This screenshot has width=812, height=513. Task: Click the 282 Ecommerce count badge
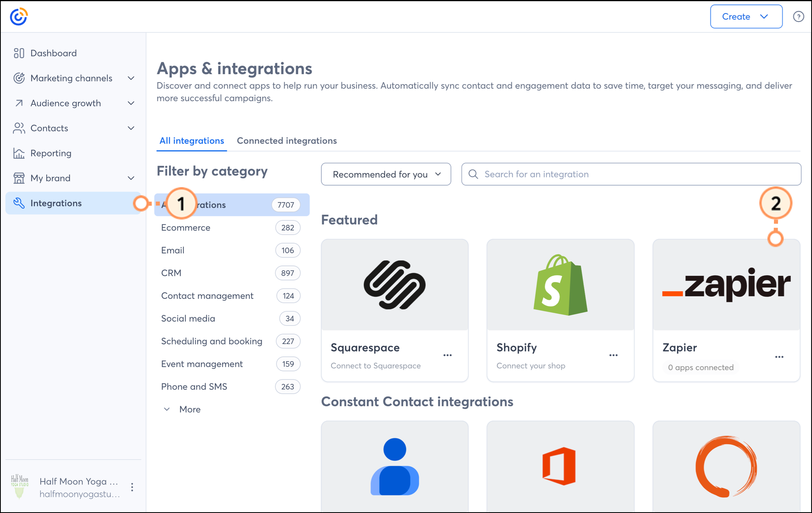pos(288,228)
